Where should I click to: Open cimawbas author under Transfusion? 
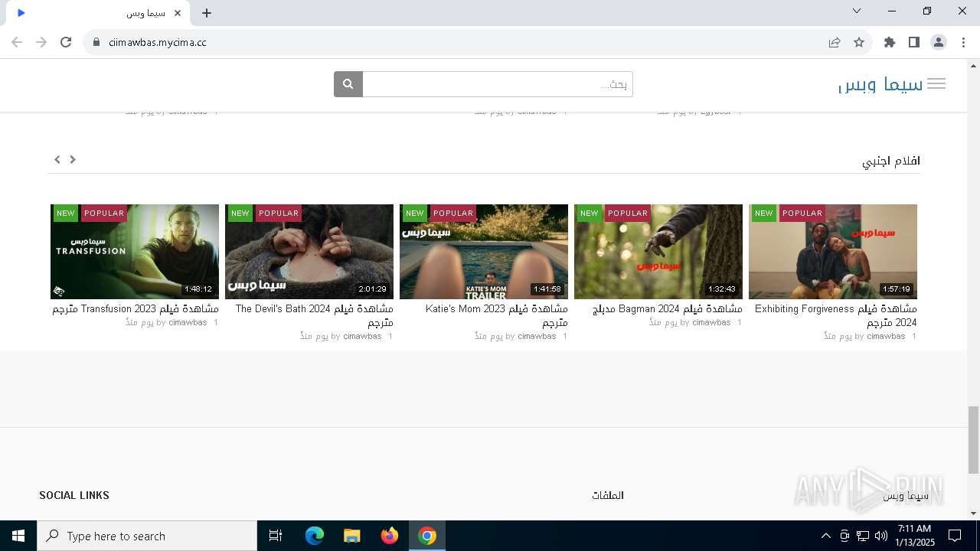click(188, 323)
